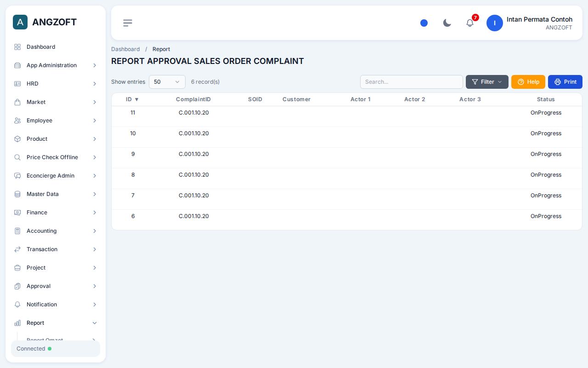Click the orange Help button

[528, 82]
